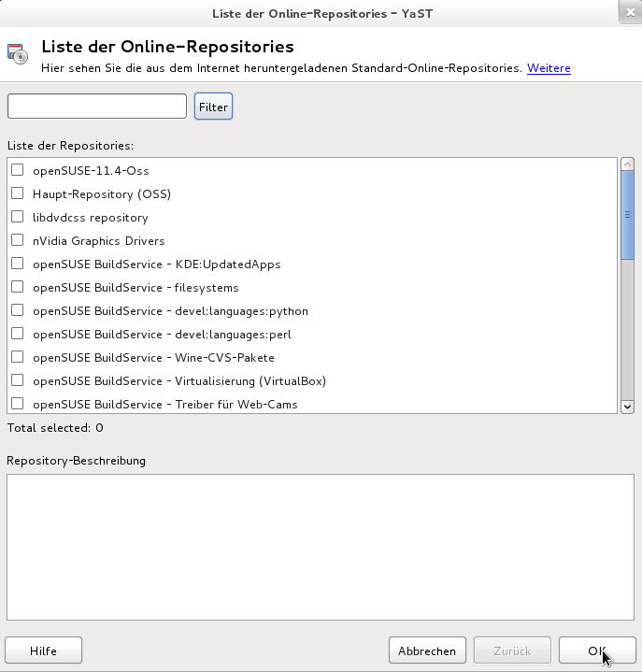This screenshot has height=672, width=642.
Task: Toggle the BuildService filesystems checkbox
Action: 17,287
